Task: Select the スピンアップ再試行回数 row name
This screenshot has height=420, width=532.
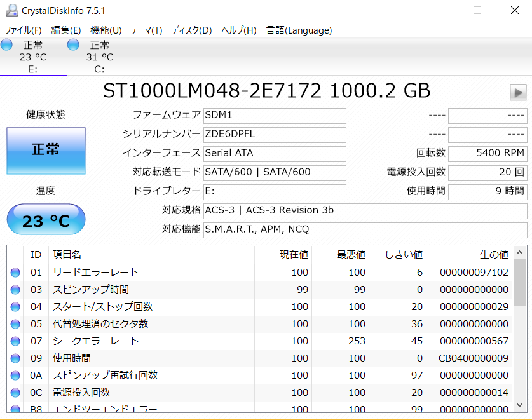Action: (x=105, y=376)
